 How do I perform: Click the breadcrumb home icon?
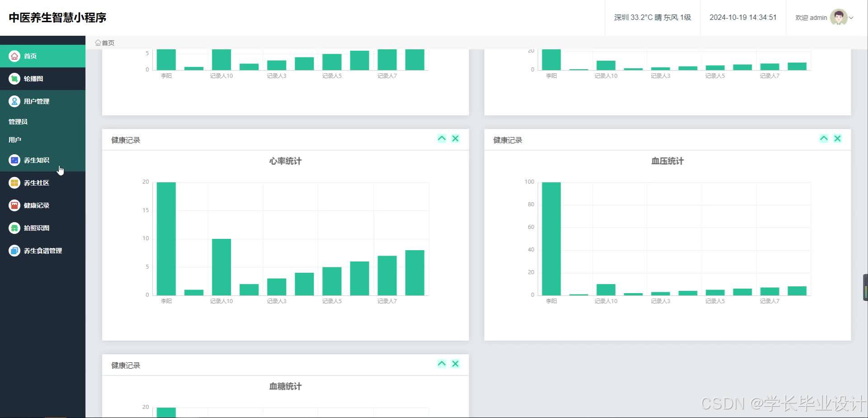click(98, 43)
